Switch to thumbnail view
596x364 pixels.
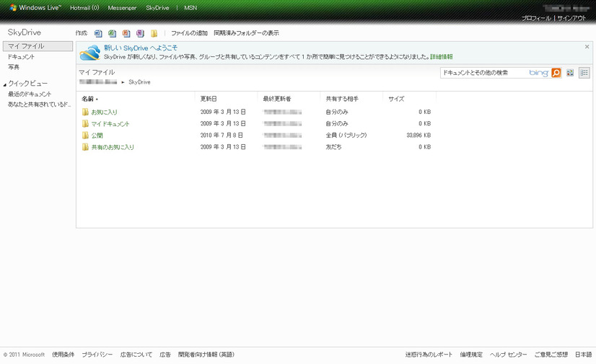[570, 73]
